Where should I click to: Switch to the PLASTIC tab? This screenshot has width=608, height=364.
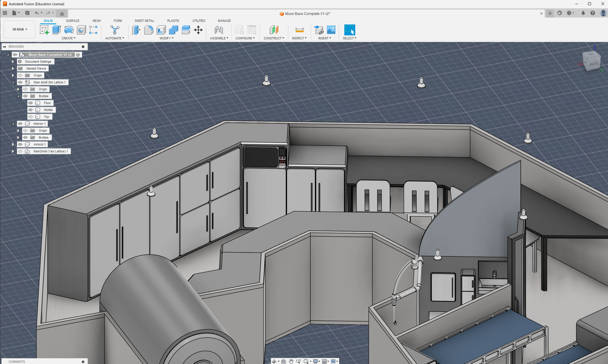coord(173,21)
